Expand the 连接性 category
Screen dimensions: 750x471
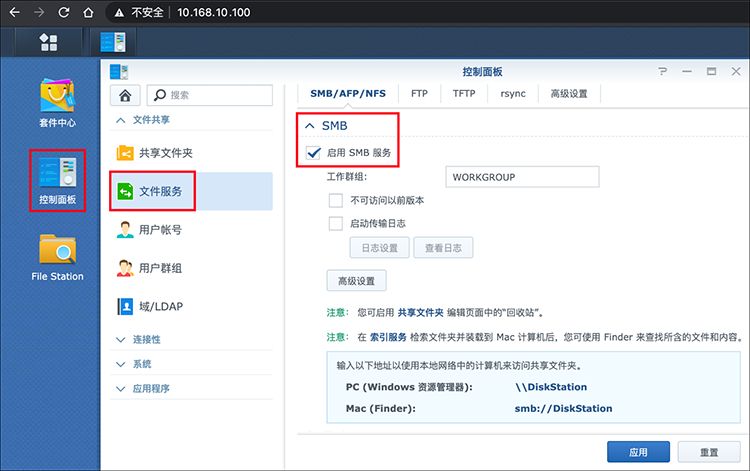(x=121, y=340)
